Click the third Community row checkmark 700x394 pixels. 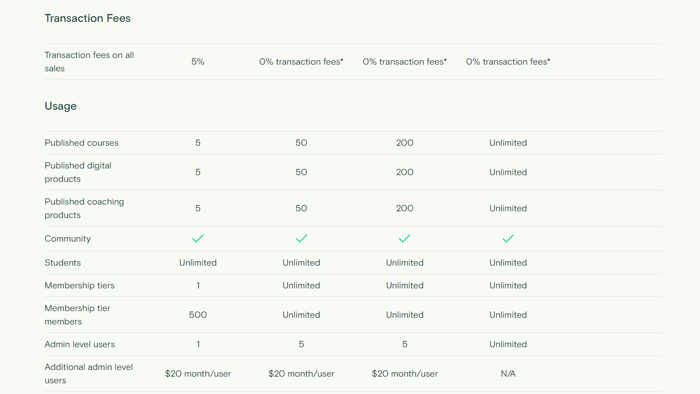click(404, 239)
